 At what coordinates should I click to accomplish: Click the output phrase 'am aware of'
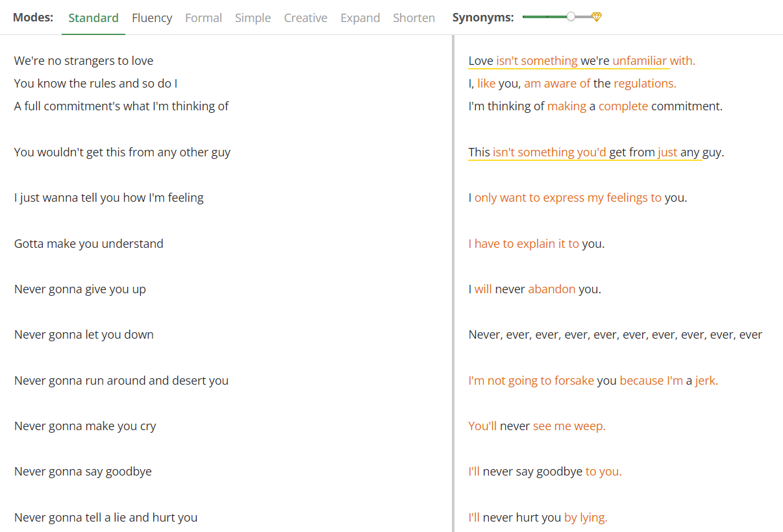(x=557, y=83)
